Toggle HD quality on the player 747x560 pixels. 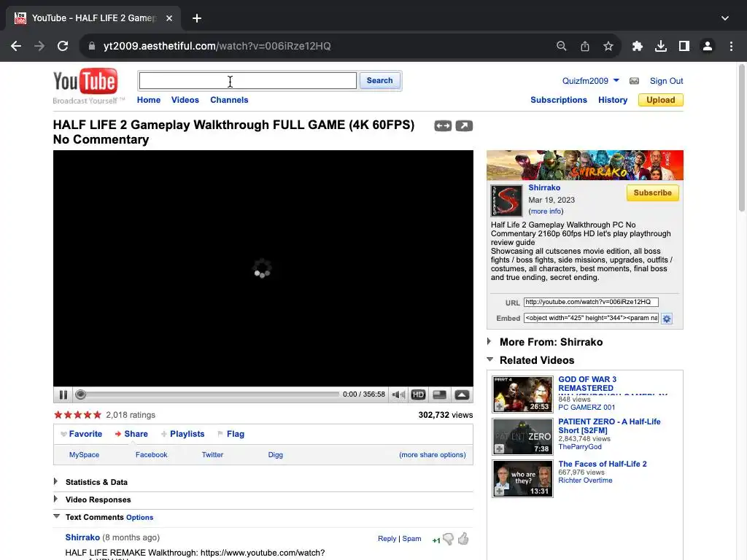[x=418, y=394]
